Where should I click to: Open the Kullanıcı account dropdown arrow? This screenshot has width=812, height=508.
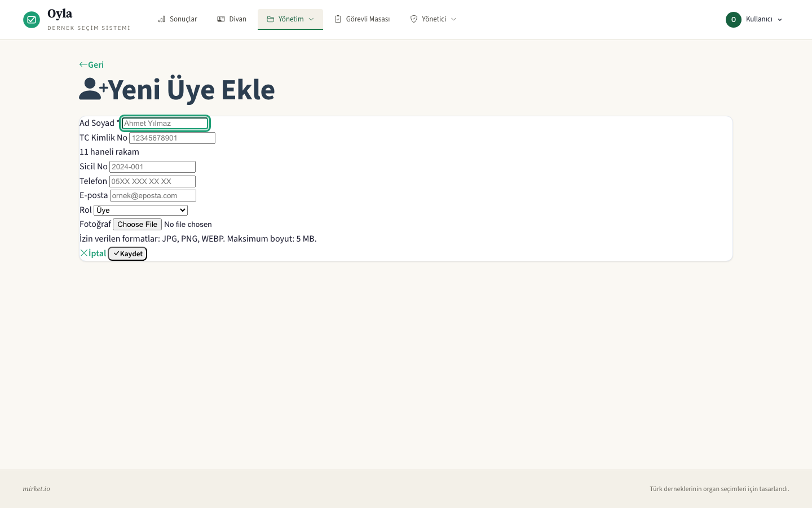click(780, 20)
